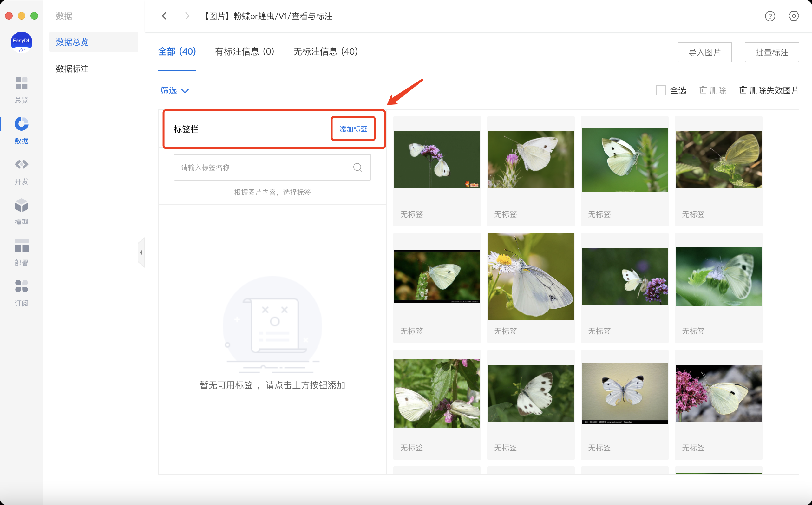812x505 pixels.
Task: Tick the 全选 select-all checkbox
Action: (x=661, y=90)
